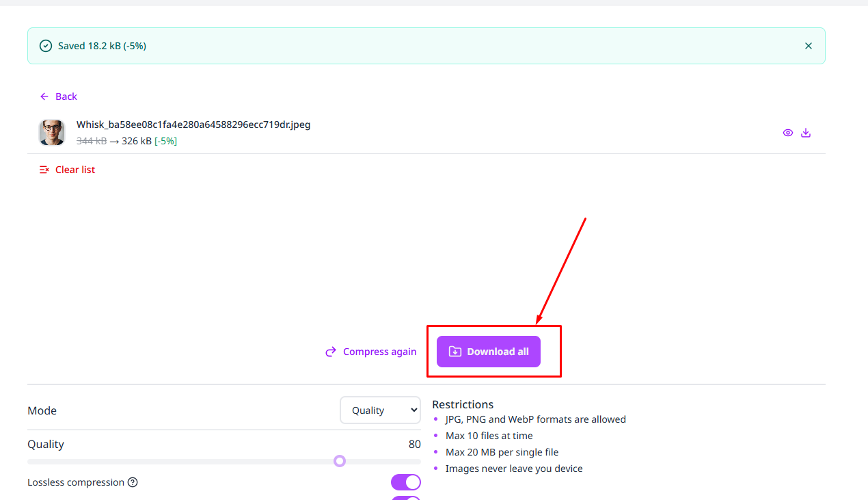868x500 pixels.
Task: Dismiss the Saved 18.2 kB notification
Action: point(809,46)
